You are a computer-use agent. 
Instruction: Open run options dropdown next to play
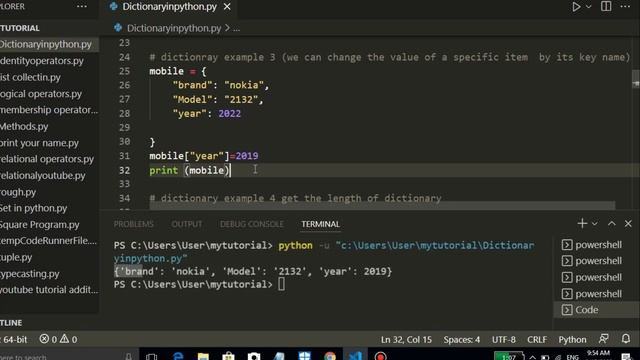[589, 7]
